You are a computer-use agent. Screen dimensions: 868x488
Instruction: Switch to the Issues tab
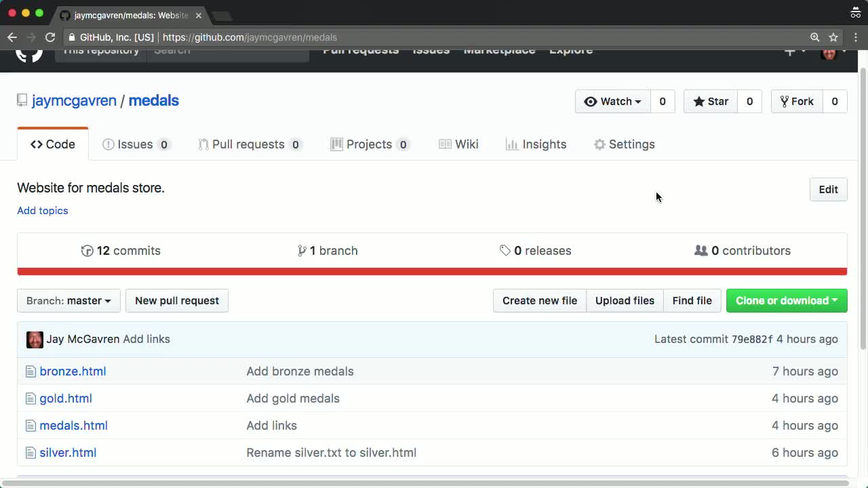coord(135,144)
